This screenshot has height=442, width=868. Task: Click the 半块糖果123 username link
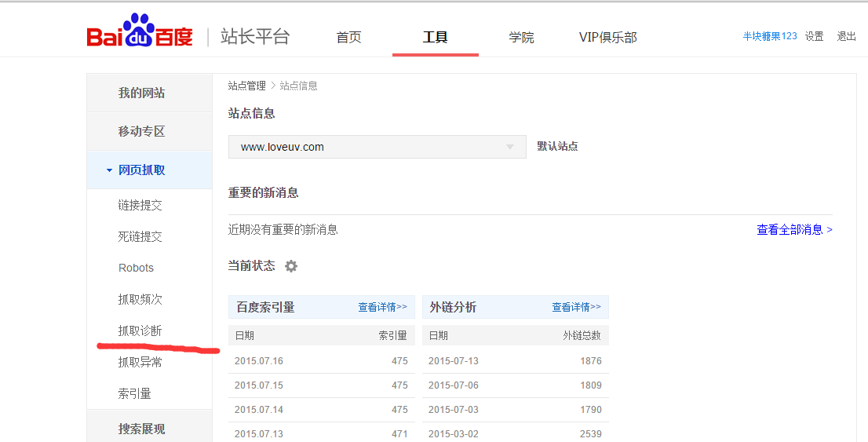pyautogui.click(x=769, y=36)
